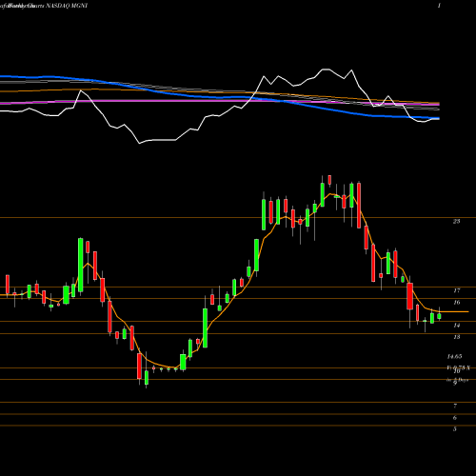Select the 5 price level label
The image size is (476, 476).
point(455,429)
